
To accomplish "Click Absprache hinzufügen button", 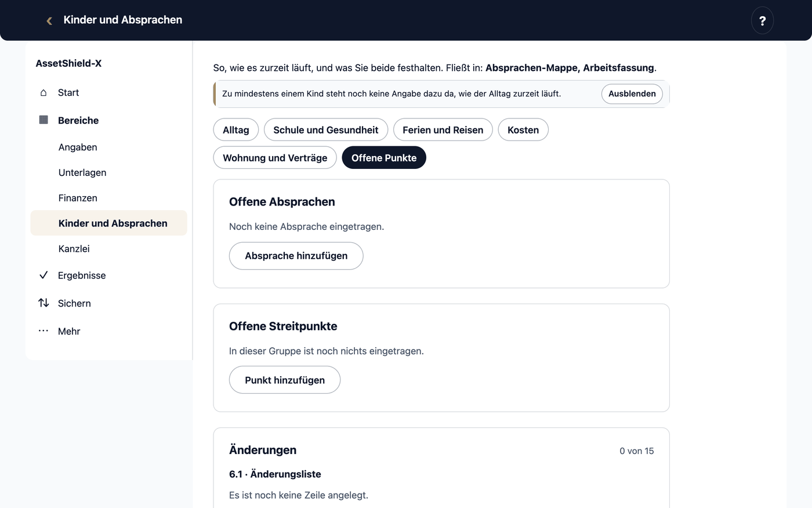I will pyautogui.click(x=296, y=256).
